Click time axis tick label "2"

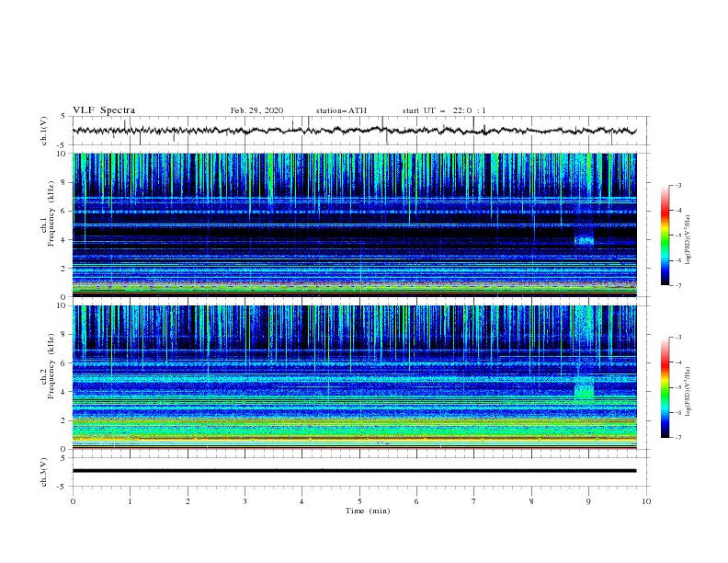pos(188,501)
